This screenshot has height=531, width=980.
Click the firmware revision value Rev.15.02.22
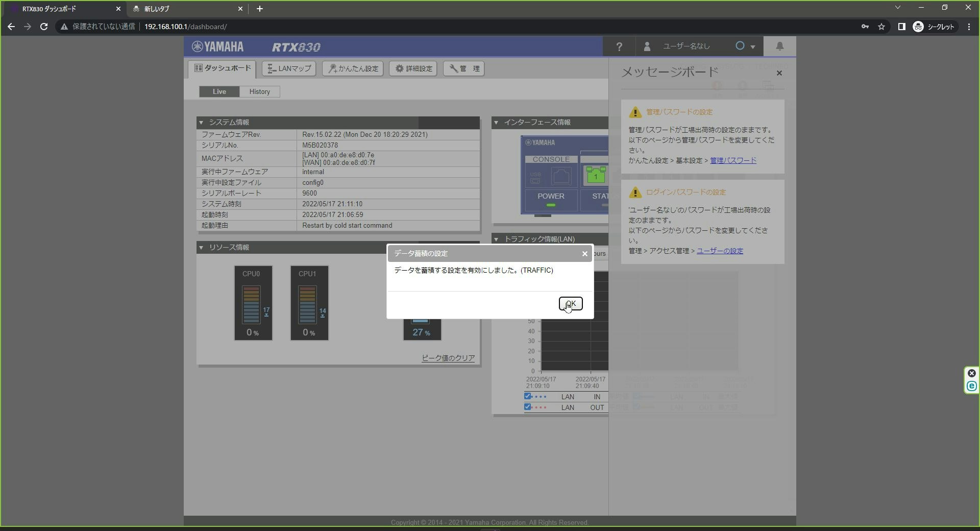tap(364, 135)
